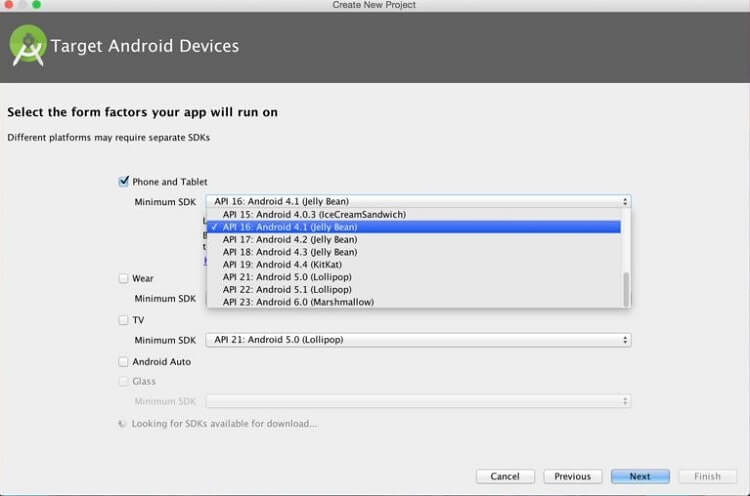
Task: Collapse the Phone and Tablet Minimum SDK dropdown
Action: click(x=419, y=201)
